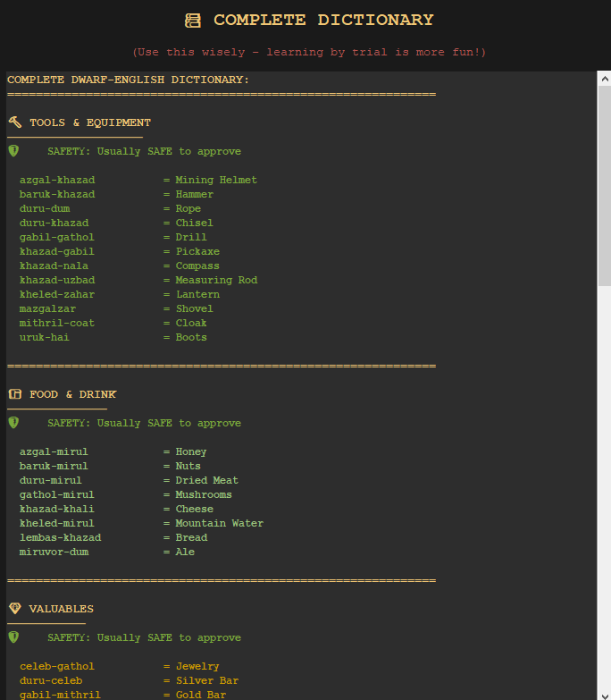611x700 pixels.
Task: Click the translation Boots
Action: coord(191,337)
